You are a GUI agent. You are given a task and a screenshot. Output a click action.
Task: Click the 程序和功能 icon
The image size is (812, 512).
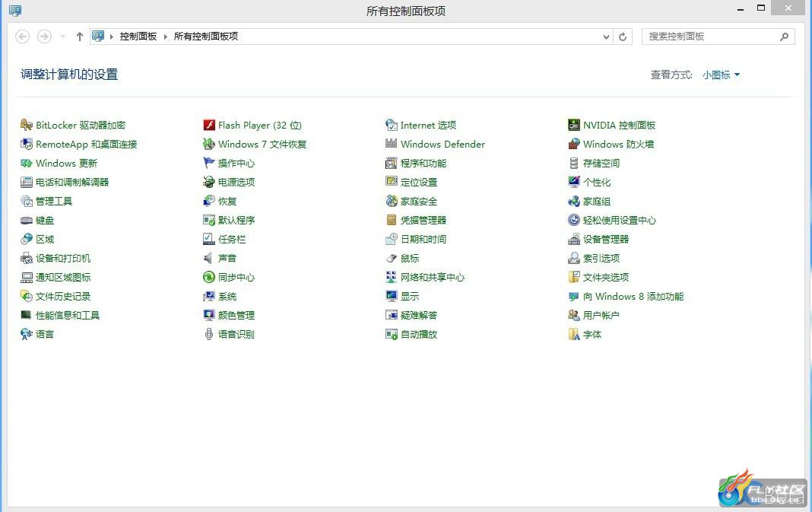point(392,164)
